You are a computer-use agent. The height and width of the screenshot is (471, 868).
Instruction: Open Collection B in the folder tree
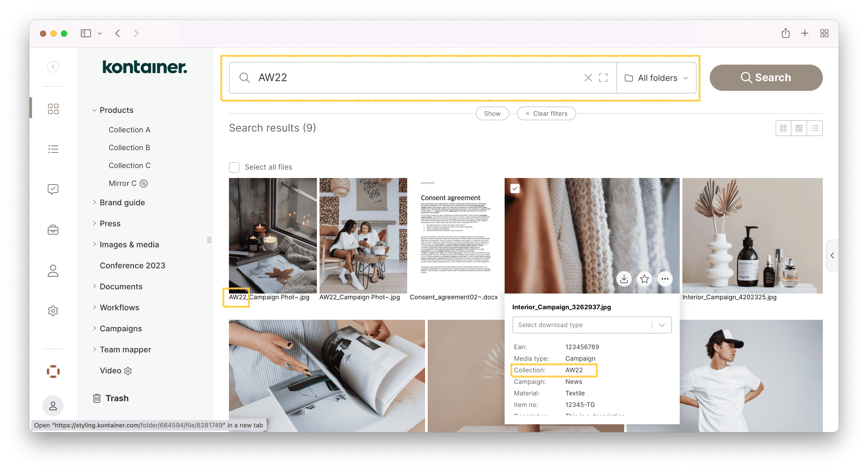pos(129,148)
